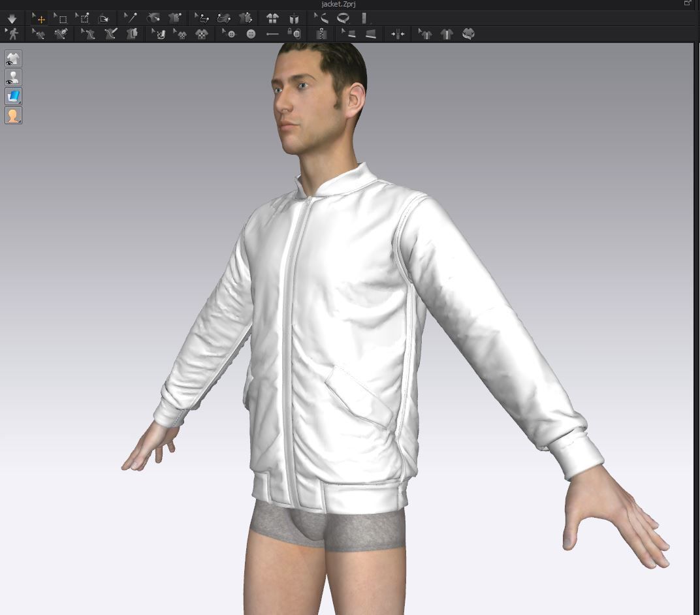Choose the Hem piece tool

[x=370, y=34]
